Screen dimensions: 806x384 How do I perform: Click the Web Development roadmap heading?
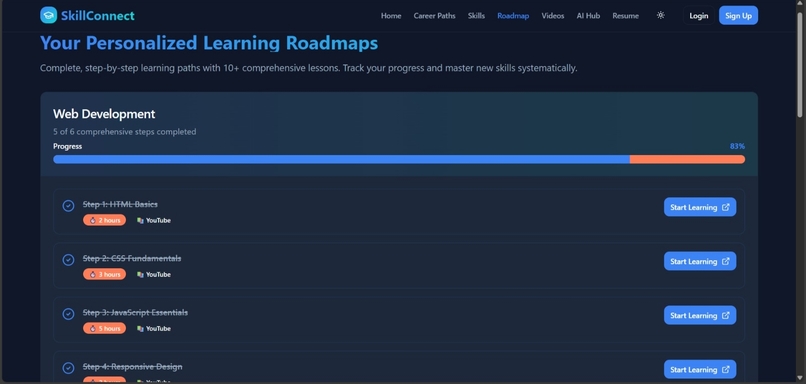click(104, 114)
